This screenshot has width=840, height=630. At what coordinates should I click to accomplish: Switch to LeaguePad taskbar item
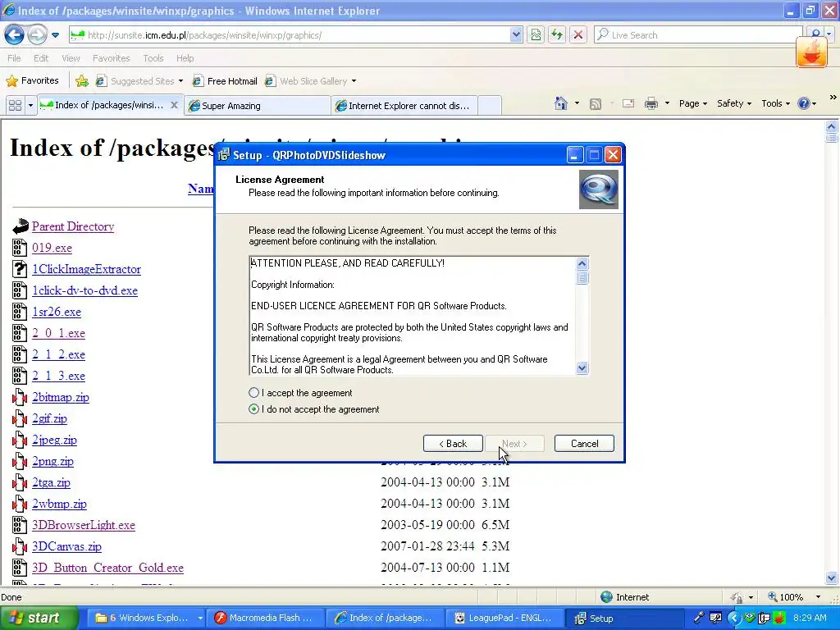[505, 619]
